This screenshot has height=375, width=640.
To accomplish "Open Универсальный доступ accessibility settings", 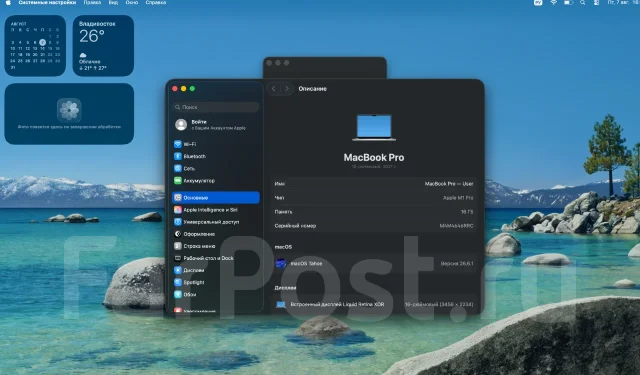I will [x=216, y=222].
